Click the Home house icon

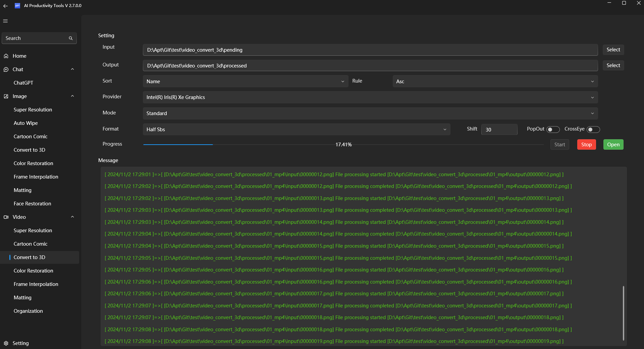click(x=6, y=56)
